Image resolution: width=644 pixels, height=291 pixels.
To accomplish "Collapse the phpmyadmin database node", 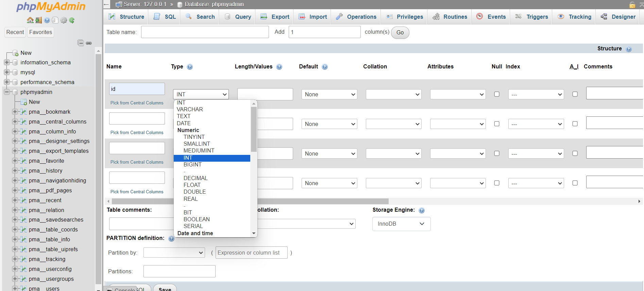I will (6, 92).
